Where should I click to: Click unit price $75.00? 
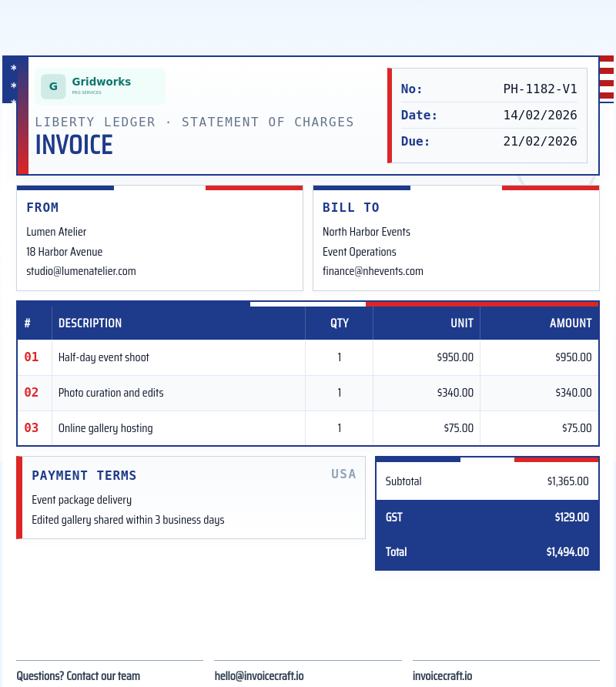click(x=459, y=428)
